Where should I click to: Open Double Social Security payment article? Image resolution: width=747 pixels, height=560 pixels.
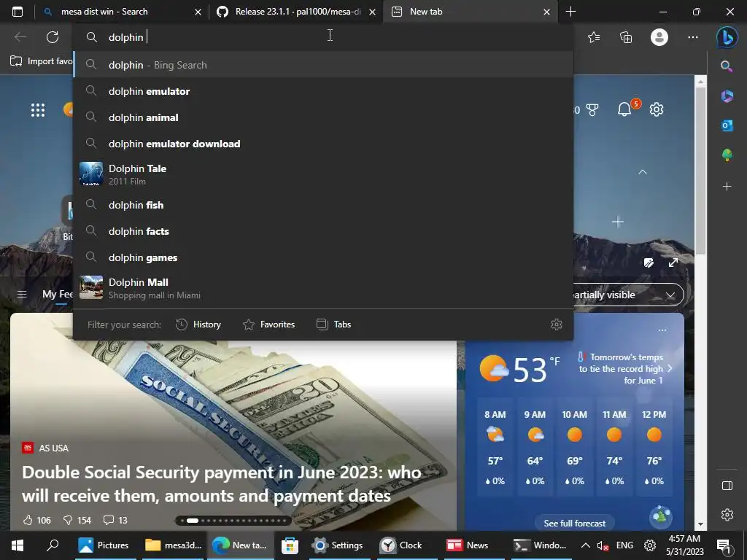pyautogui.click(x=222, y=484)
